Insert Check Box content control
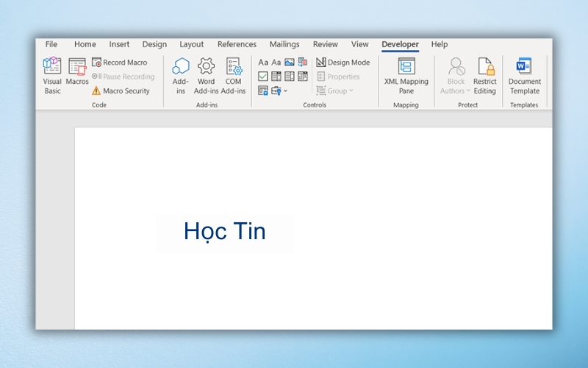The image size is (588, 368). (x=263, y=77)
